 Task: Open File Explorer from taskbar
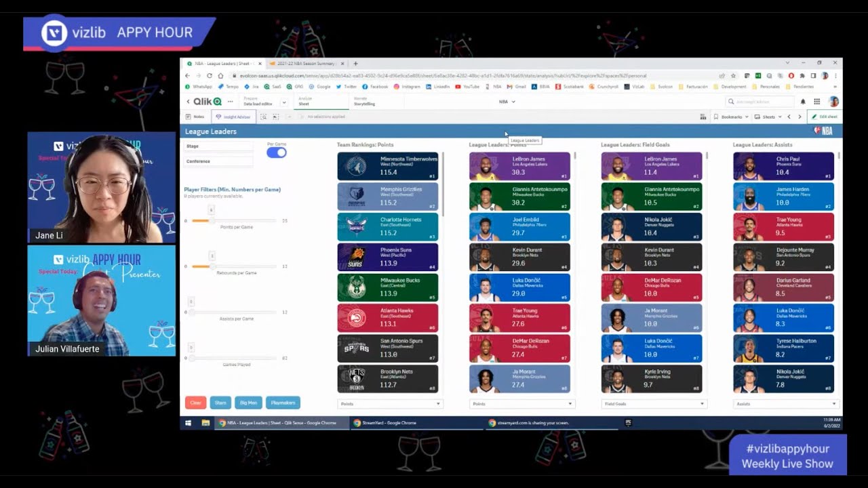(205, 422)
